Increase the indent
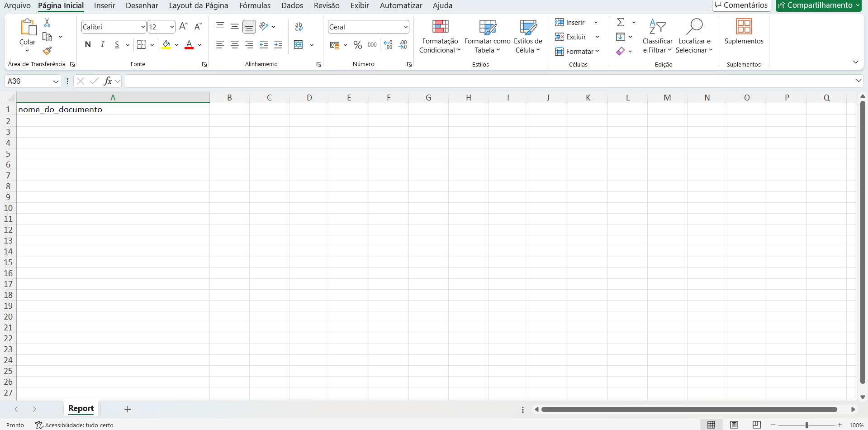This screenshot has width=868, height=430. (278, 44)
